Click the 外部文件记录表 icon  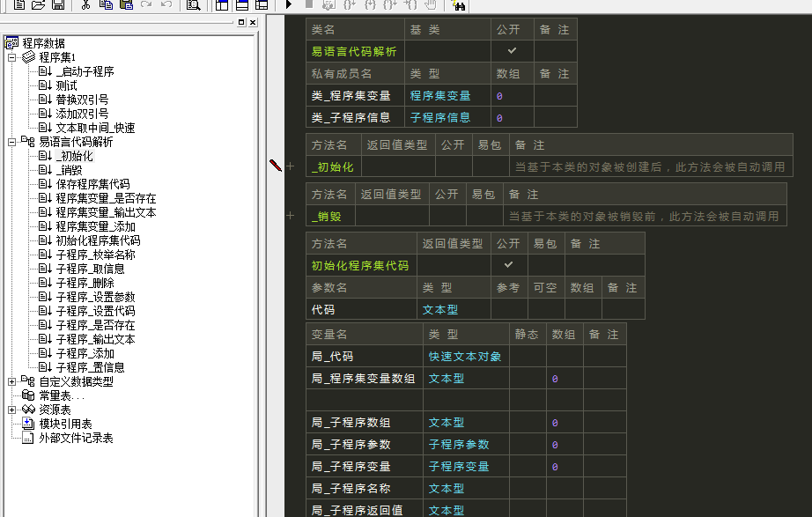pos(28,438)
